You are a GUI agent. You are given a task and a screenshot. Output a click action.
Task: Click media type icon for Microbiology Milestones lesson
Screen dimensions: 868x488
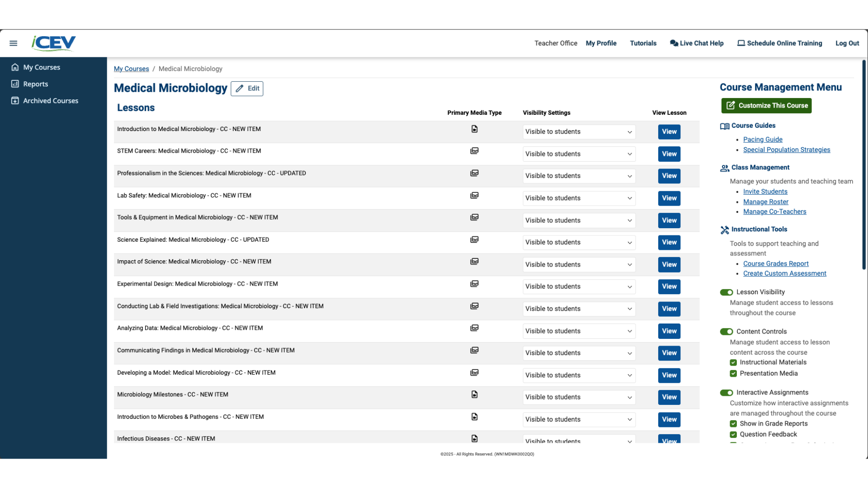[474, 394]
